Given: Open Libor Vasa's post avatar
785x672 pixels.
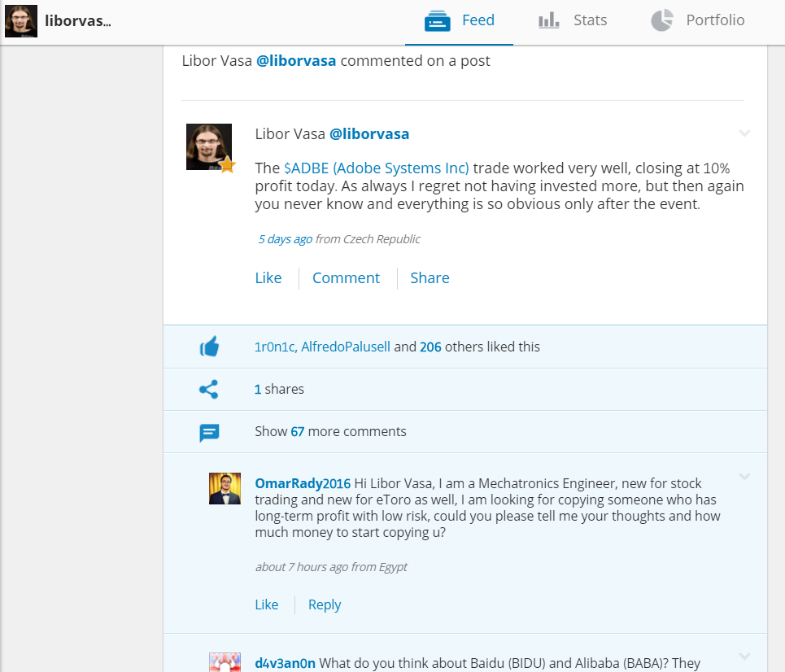Looking at the screenshot, I should click(209, 147).
